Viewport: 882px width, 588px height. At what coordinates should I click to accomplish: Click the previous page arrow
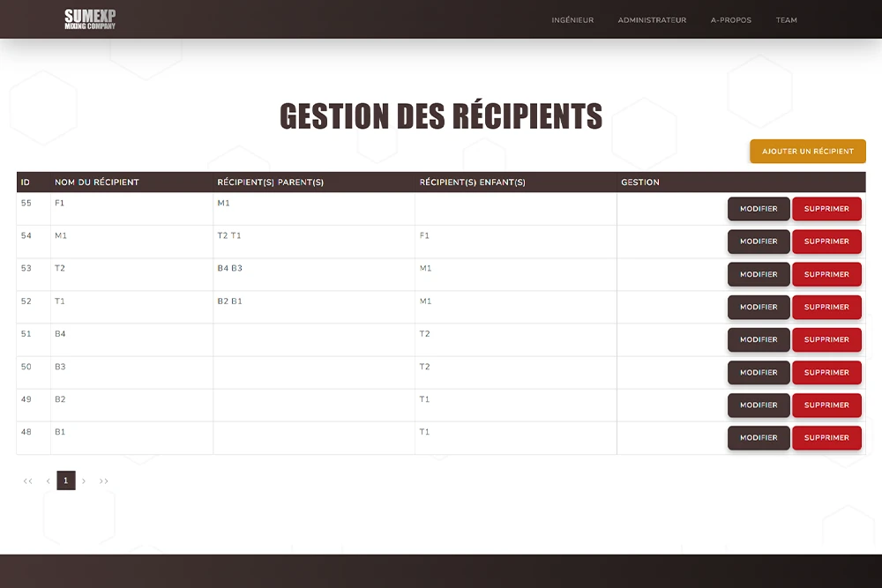48,481
